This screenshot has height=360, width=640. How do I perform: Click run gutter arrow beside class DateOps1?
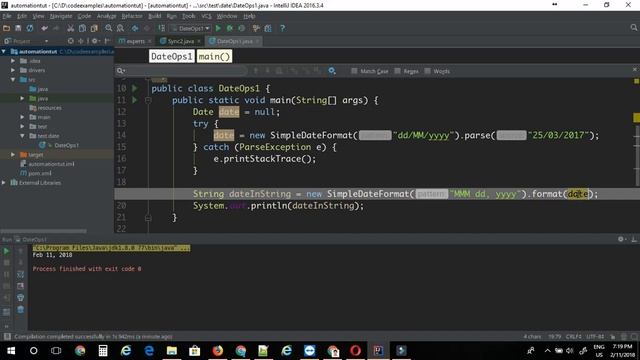click(134, 88)
